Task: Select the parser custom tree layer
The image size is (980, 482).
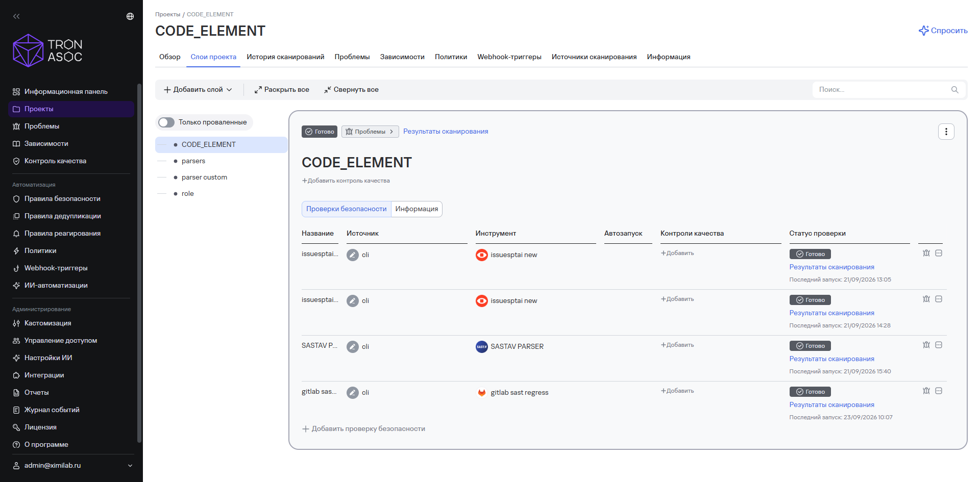Action: [x=204, y=177]
